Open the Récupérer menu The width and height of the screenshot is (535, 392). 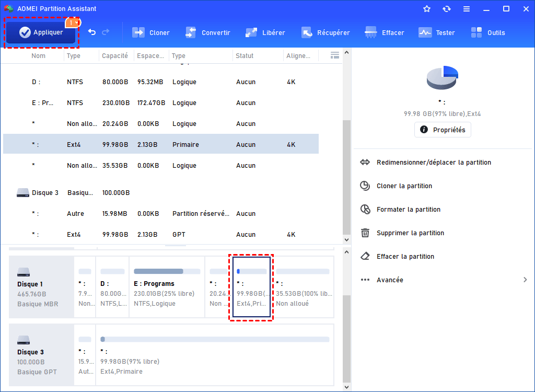coord(326,33)
